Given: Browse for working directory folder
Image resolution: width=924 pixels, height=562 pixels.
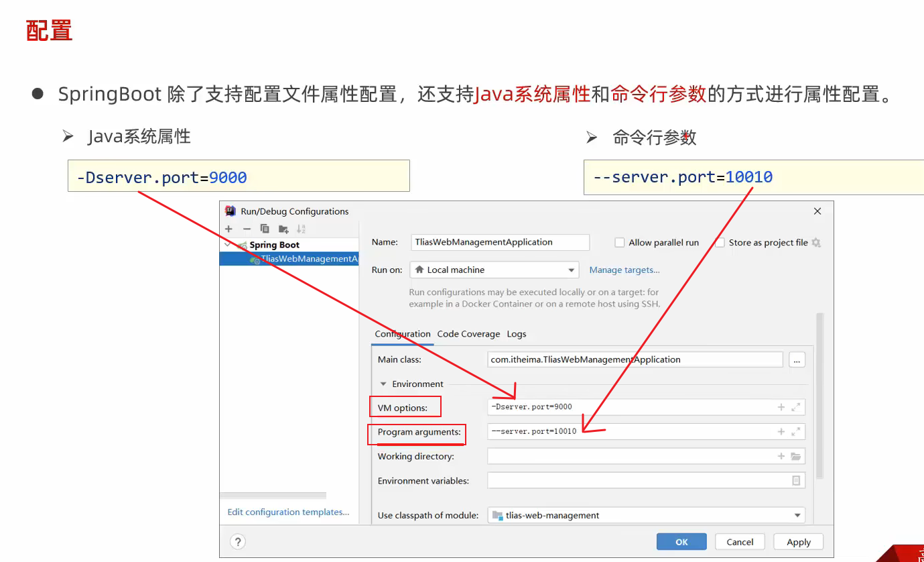Looking at the screenshot, I should pyautogui.click(x=796, y=457).
